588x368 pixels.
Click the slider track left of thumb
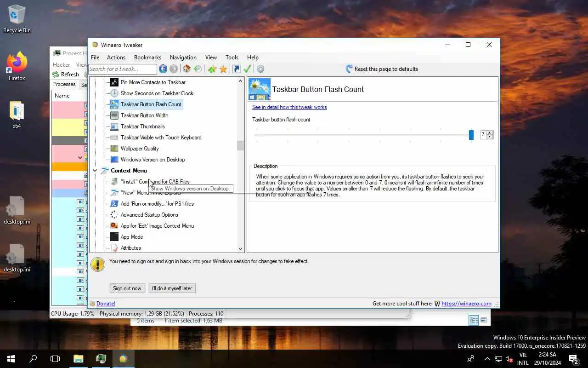click(362, 135)
